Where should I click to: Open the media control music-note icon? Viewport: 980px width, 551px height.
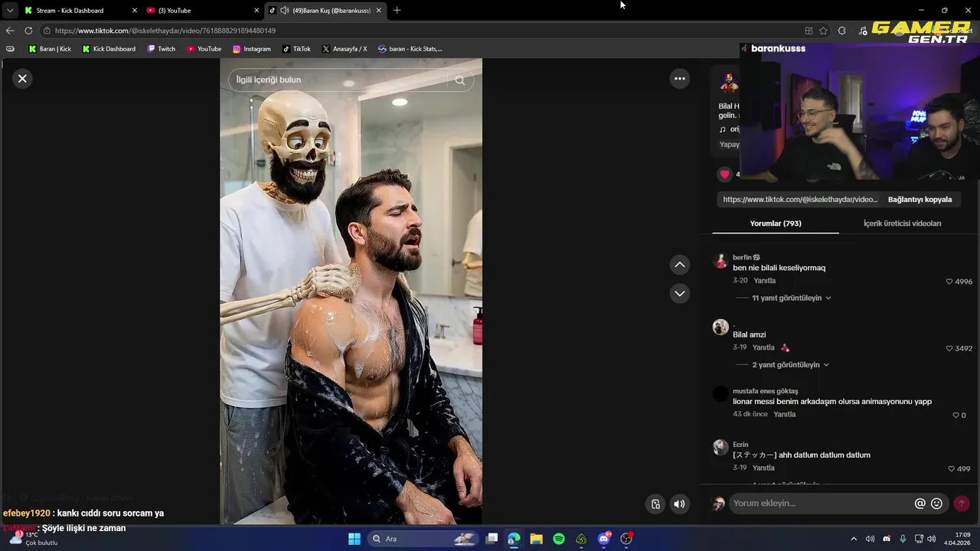point(863,31)
